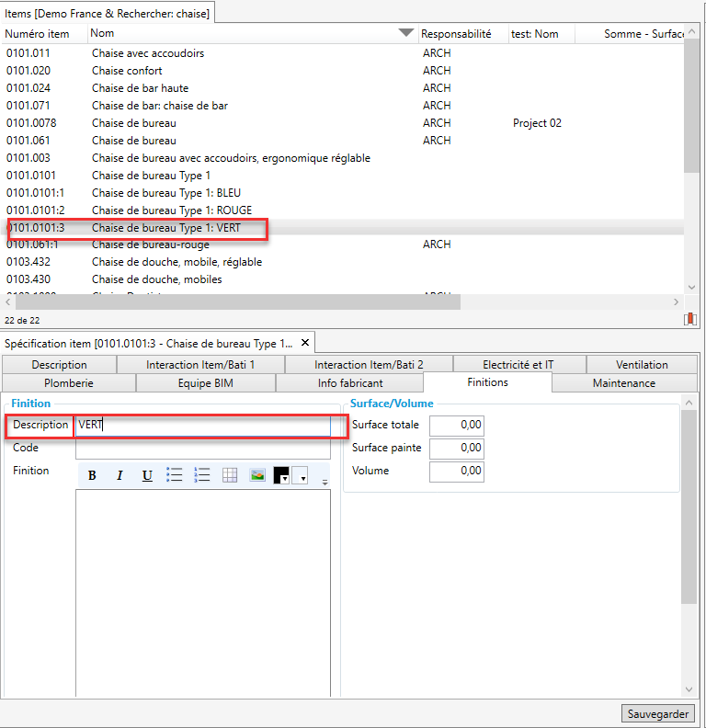Switch to the Maintenance tab
Viewport: 706px width, 728px height.
tap(623, 383)
